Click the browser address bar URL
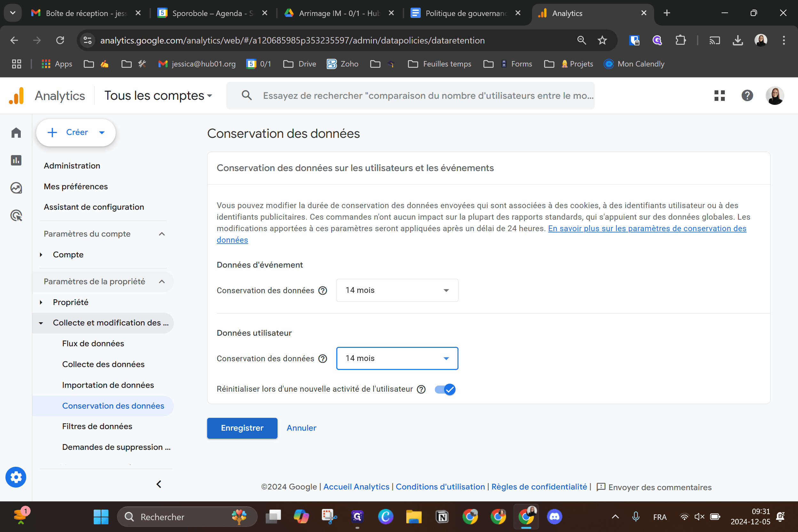The width and height of the screenshot is (798, 532). point(293,40)
